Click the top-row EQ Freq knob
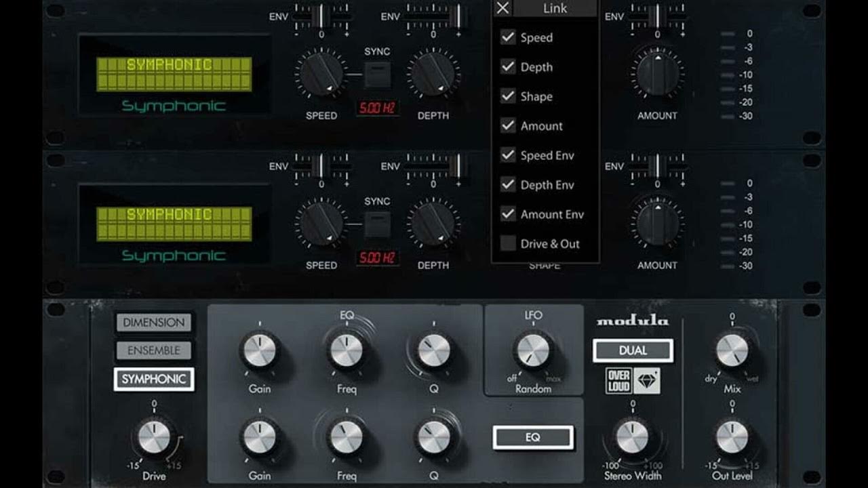Screen dimensions: 868x488 pos(347,350)
